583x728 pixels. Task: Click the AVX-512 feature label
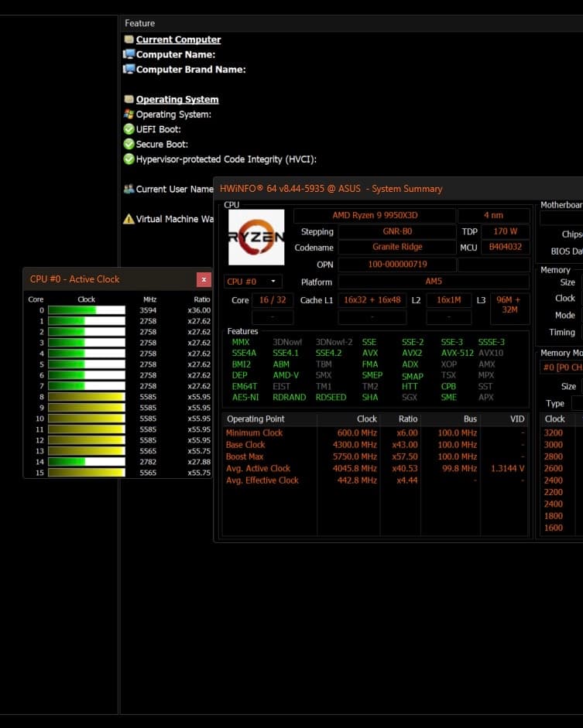point(457,353)
